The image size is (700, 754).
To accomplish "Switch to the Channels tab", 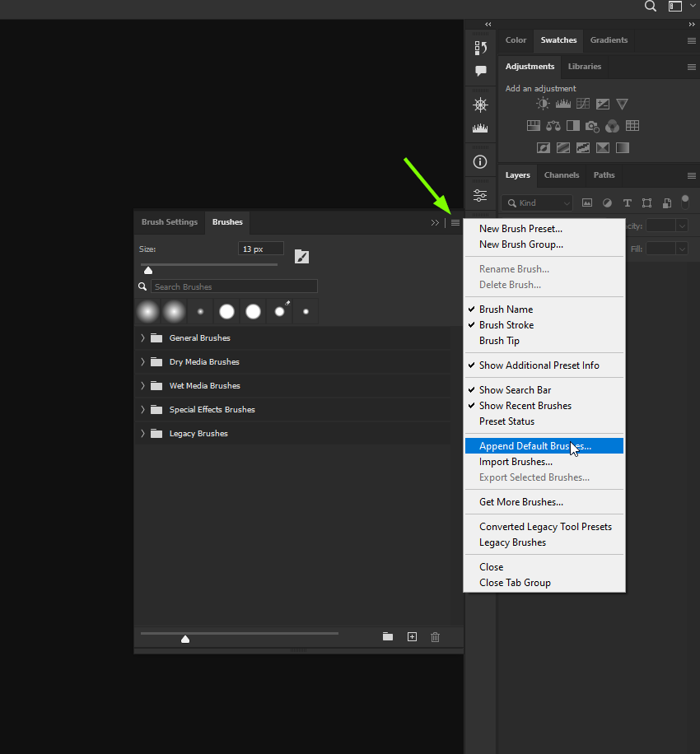I will click(561, 175).
